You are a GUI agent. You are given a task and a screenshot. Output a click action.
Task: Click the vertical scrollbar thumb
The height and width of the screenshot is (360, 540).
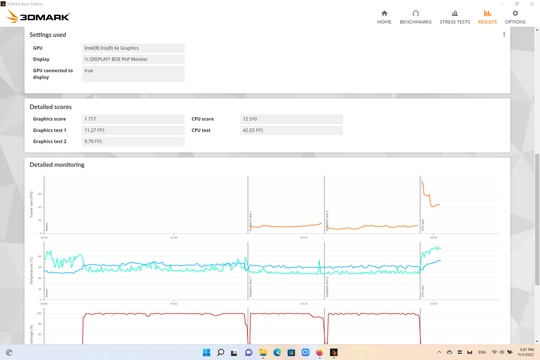pos(537,219)
